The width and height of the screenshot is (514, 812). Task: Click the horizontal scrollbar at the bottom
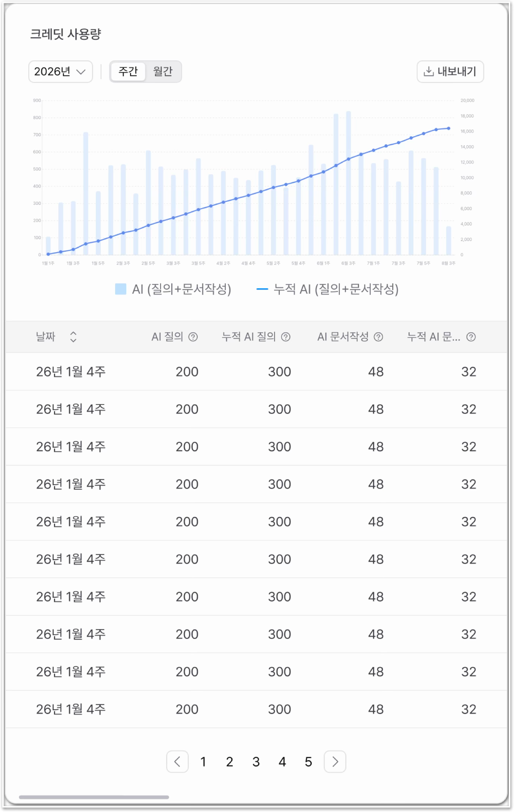coord(94,797)
